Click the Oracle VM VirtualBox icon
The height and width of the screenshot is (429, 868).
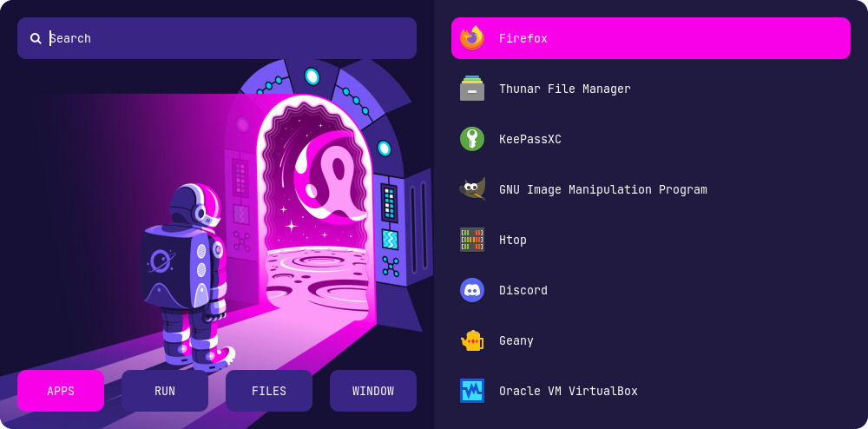click(472, 391)
